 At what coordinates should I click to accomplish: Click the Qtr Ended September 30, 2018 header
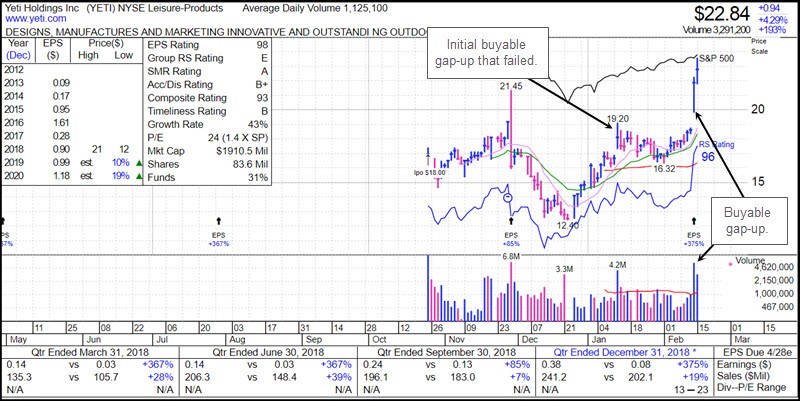point(446,353)
